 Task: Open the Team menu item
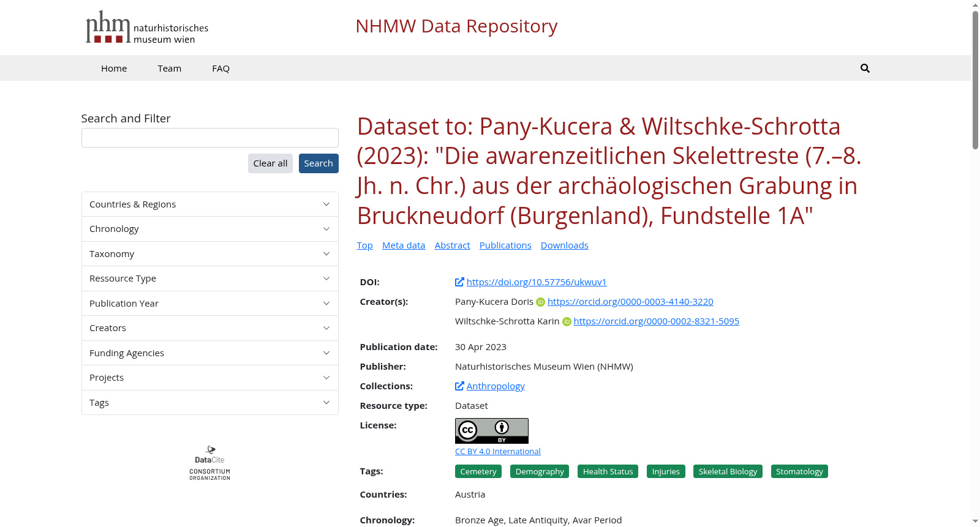pyautogui.click(x=170, y=69)
